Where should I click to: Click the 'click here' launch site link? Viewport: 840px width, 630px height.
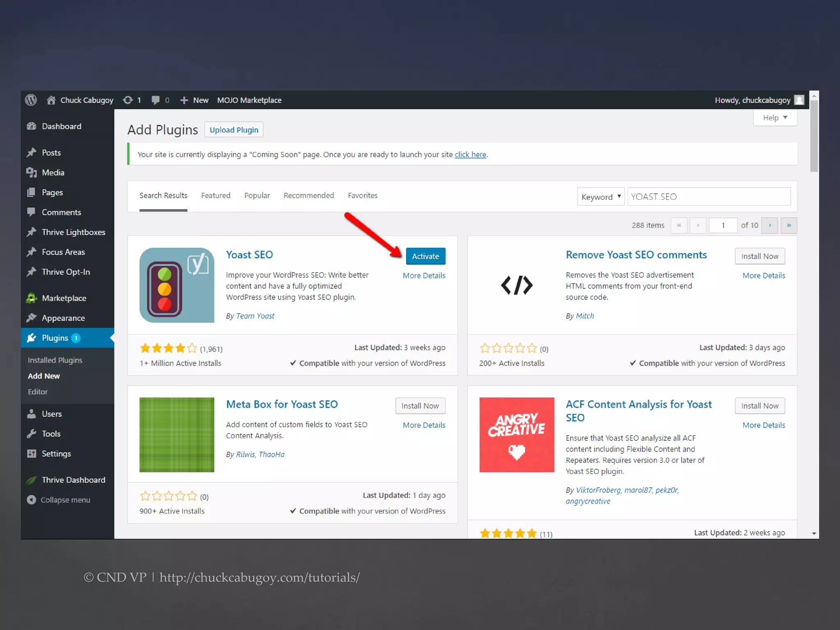point(470,155)
